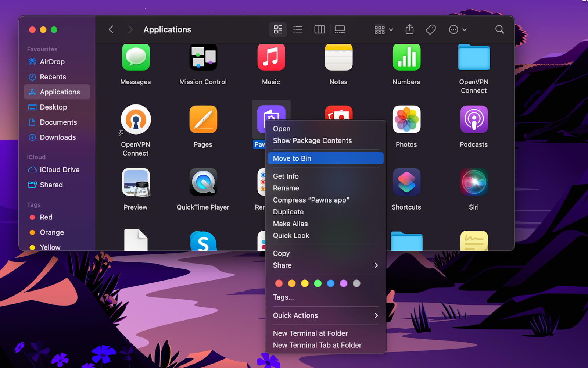The image size is (588, 368).
Task: Select the Skype app icon
Action: coord(203,241)
